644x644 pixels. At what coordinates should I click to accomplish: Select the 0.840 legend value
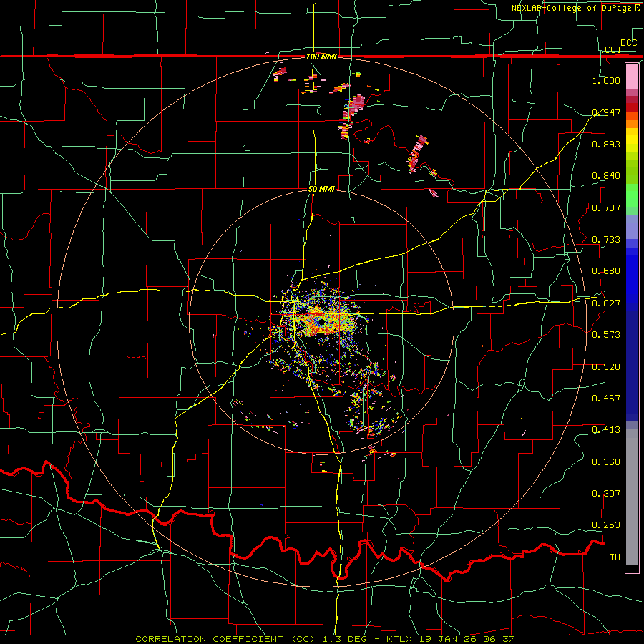[x=606, y=176]
